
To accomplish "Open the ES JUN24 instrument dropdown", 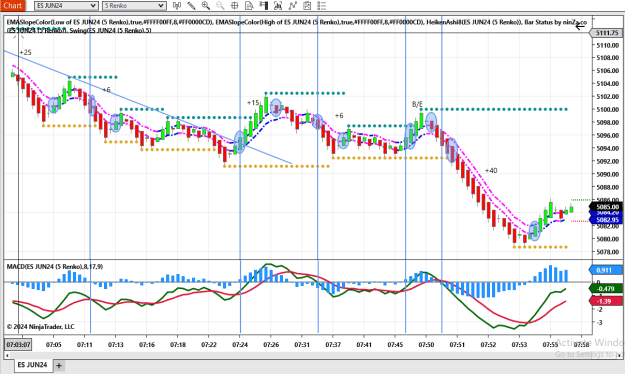I will click(x=66, y=6).
